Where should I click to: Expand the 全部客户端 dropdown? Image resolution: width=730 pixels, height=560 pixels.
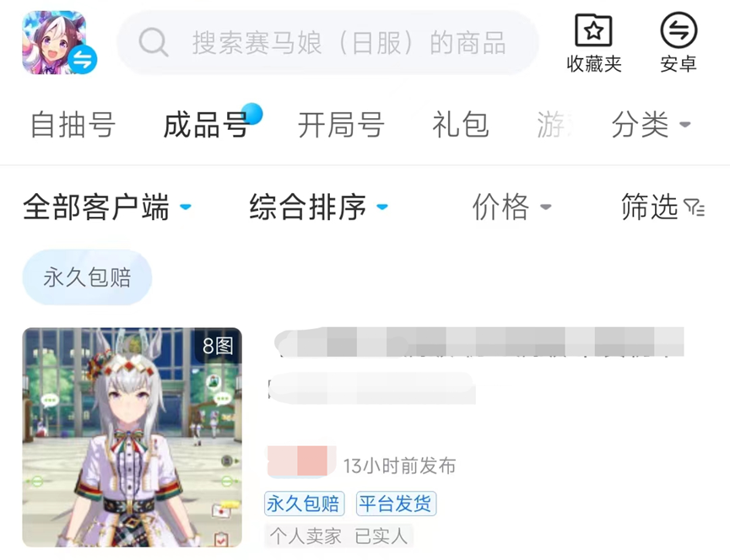(x=107, y=207)
